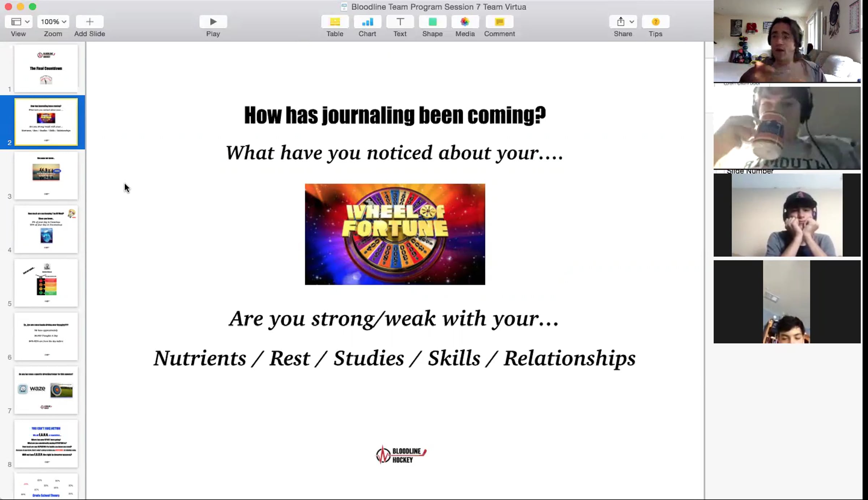Select slide 4 thumbnail in navigator
The height and width of the screenshot is (500, 868).
coord(46,229)
